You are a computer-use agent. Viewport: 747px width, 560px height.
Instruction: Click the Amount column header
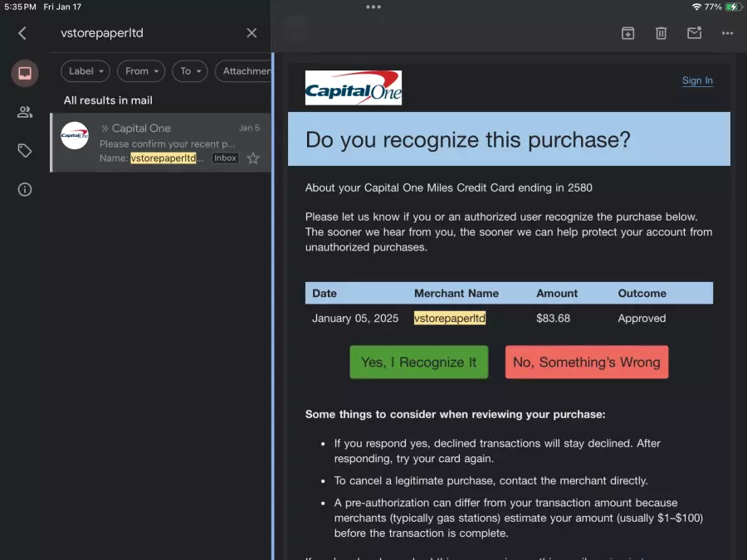pos(557,294)
